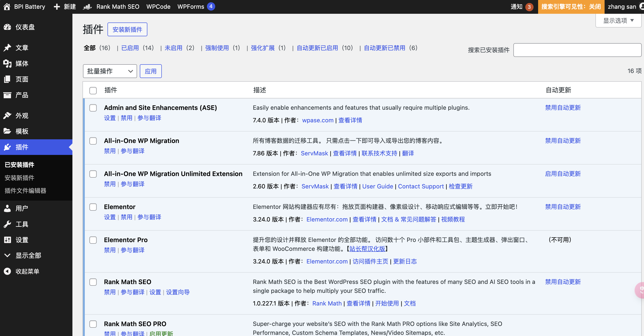Open WPCode in the admin bar
This screenshot has height=336, width=644.
tap(158, 7)
